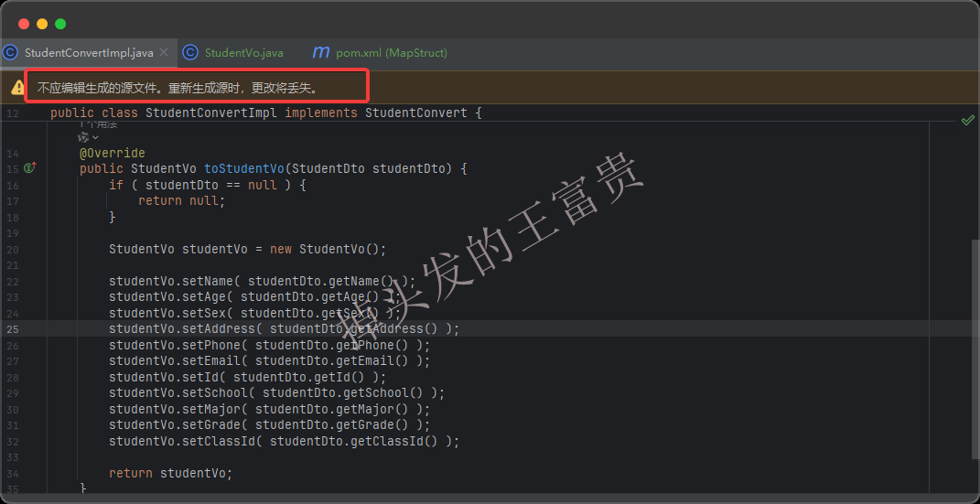Click the 'return studentVo;' statement
The image size is (980, 504).
tap(170, 474)
